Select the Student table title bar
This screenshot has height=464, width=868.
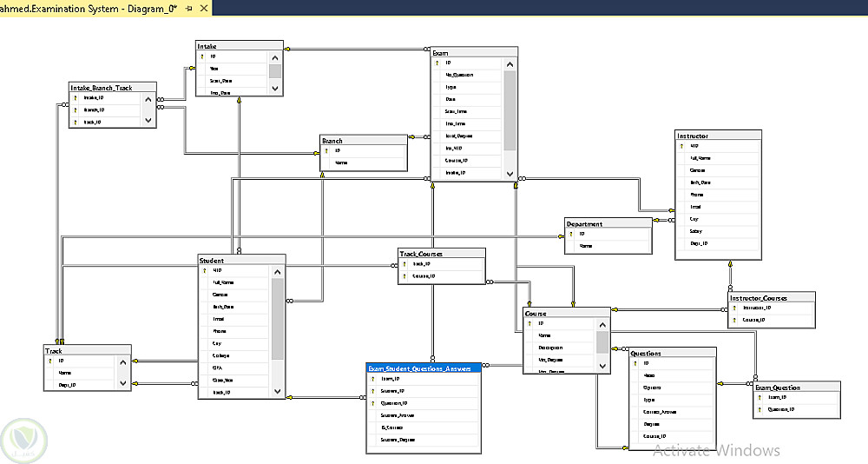click(242, 261)
